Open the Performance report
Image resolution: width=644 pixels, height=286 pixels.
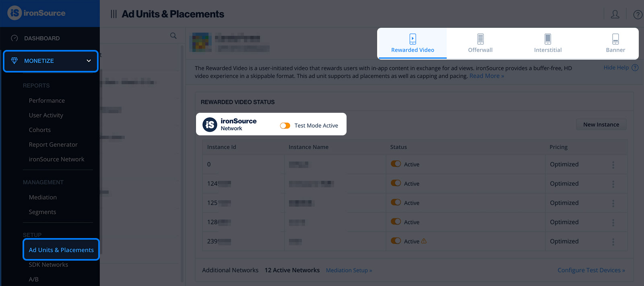tap(47, 101)
